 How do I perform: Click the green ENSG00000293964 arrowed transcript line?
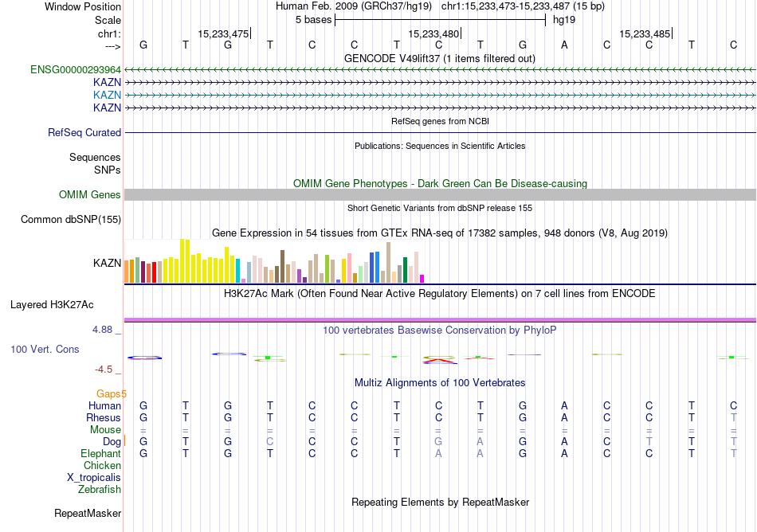tap(440, 70)
